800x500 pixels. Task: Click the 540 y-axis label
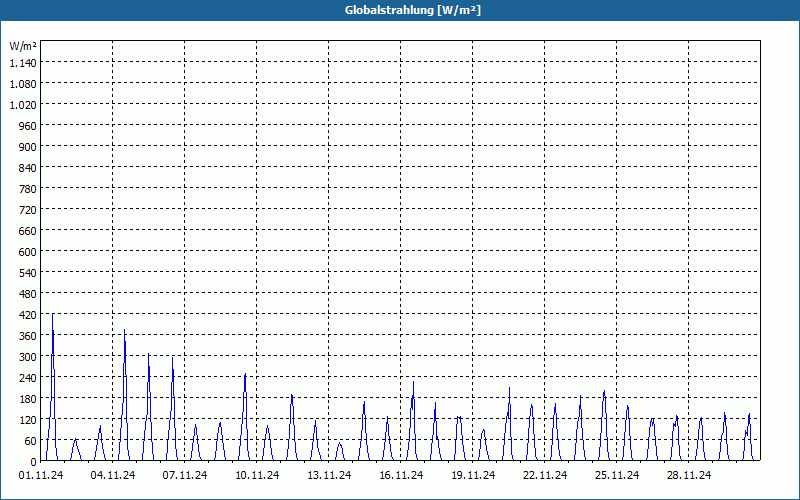pos(28,272)
